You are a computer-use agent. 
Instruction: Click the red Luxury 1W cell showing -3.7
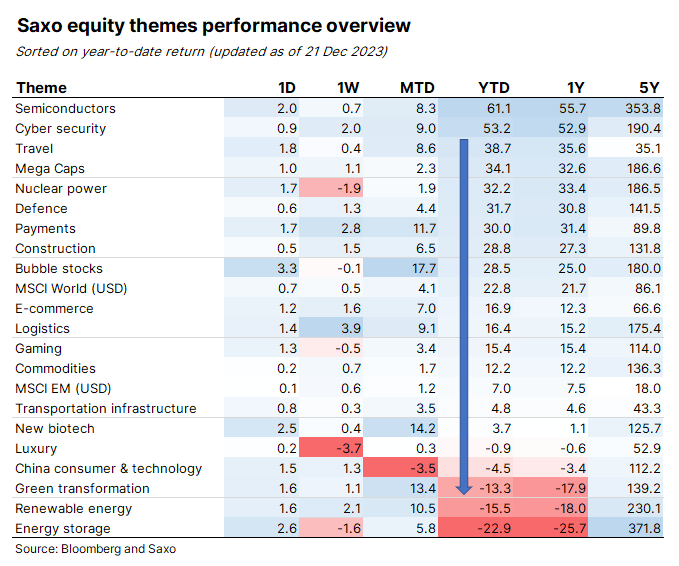[x=337, y=448]
